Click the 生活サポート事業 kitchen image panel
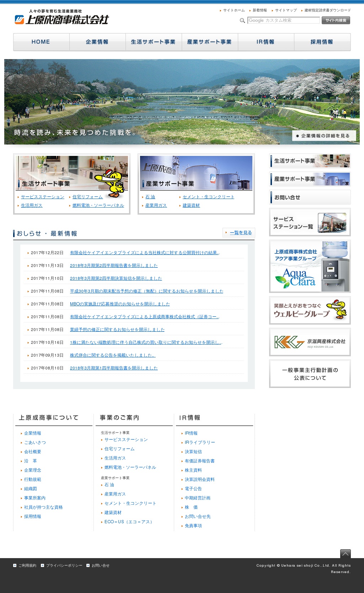364x593 pixels. pyautogui.click(x=71, y=173)
